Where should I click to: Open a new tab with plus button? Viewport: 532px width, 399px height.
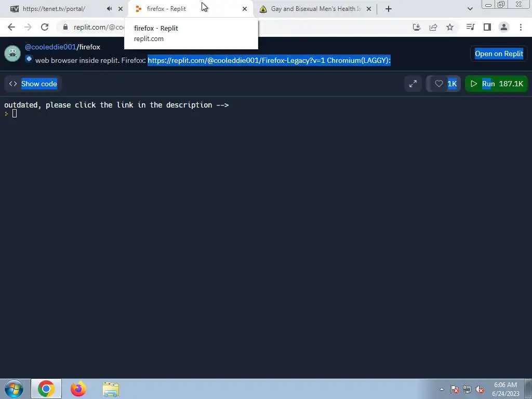[389, 9]
